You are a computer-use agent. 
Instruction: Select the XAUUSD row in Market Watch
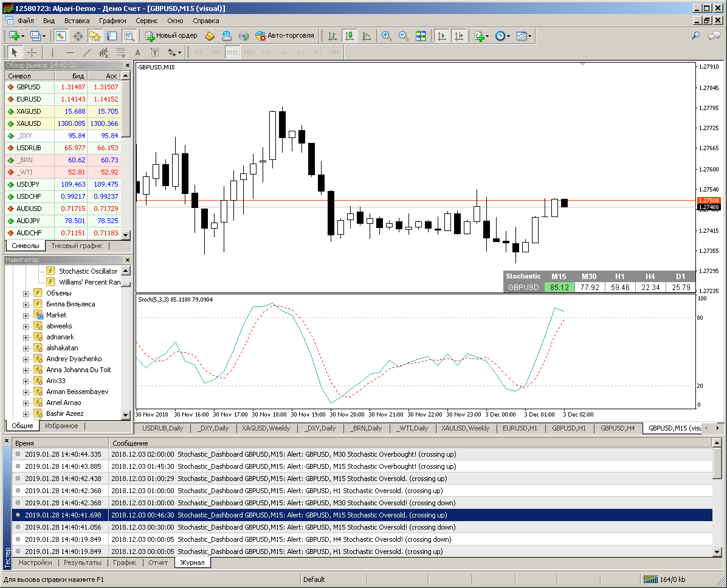[29, 123]
